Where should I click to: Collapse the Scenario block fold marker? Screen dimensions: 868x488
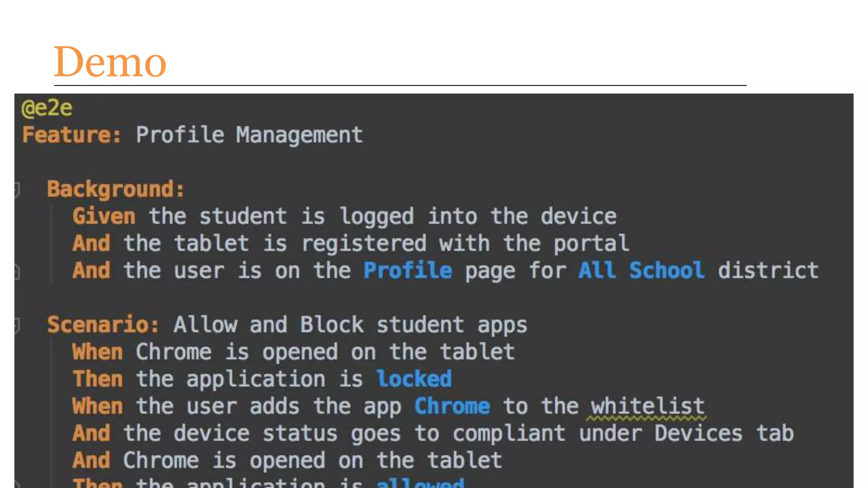17,325
